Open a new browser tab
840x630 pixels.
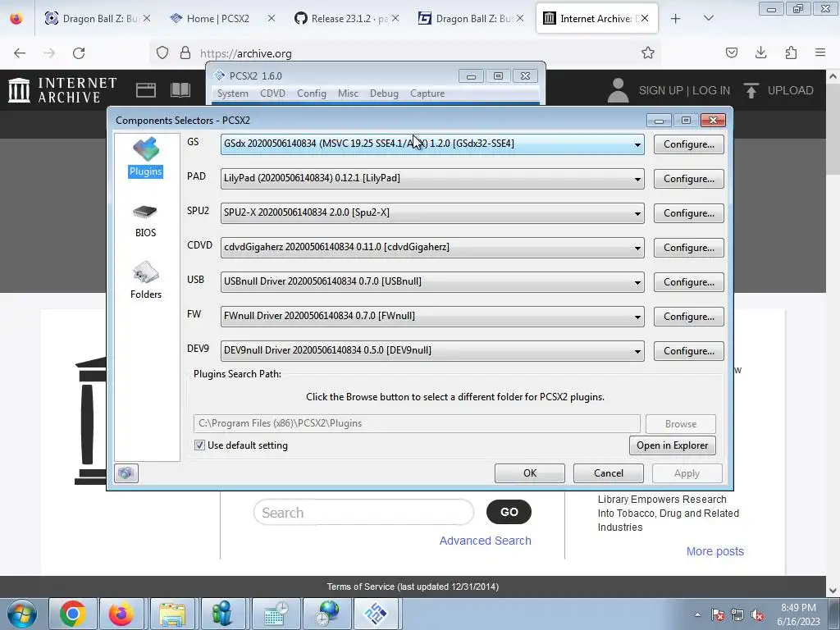click(676, 19)
